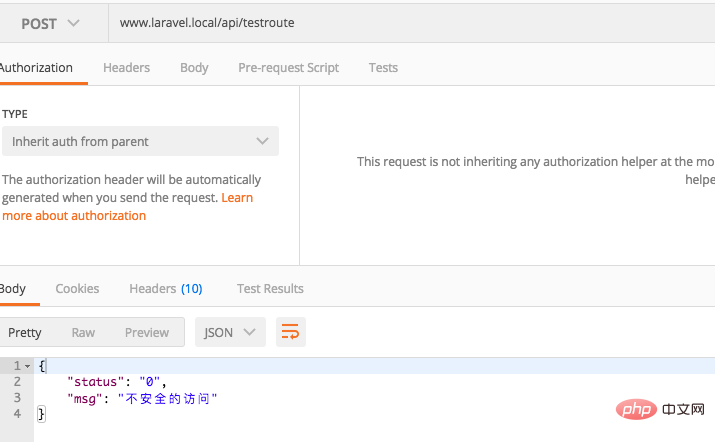
Task: Click the "0" status value
Action: point(150,382)
